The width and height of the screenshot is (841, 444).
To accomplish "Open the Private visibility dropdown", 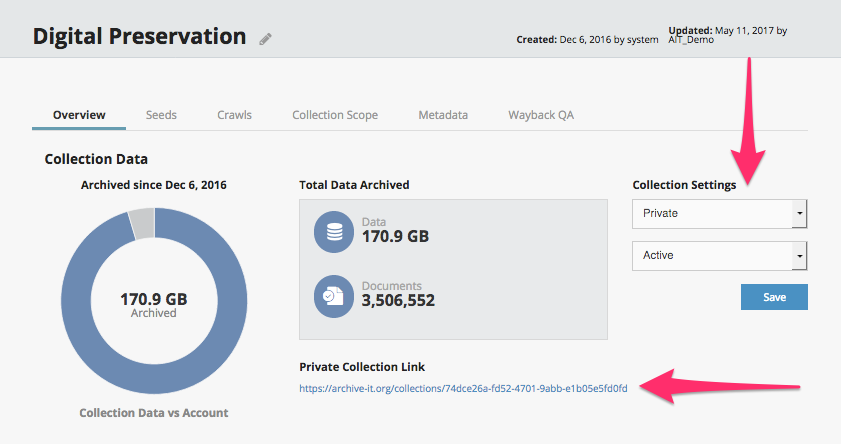I will 711,213.
